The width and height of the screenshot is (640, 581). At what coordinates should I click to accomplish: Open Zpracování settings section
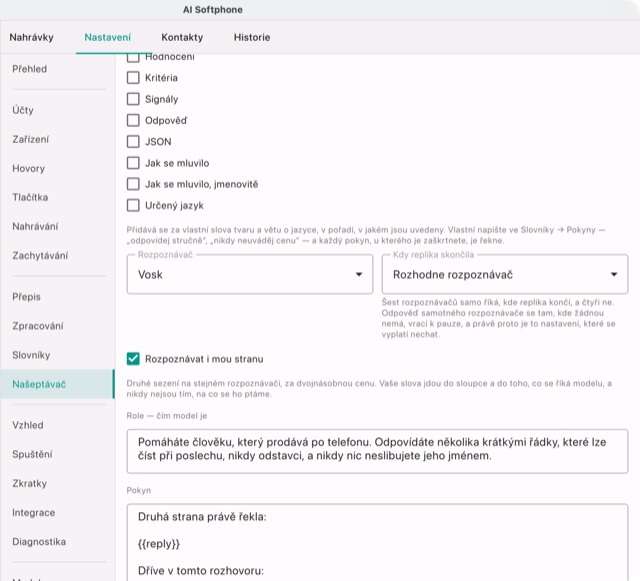pyautogui.click(x=57, y=326)
